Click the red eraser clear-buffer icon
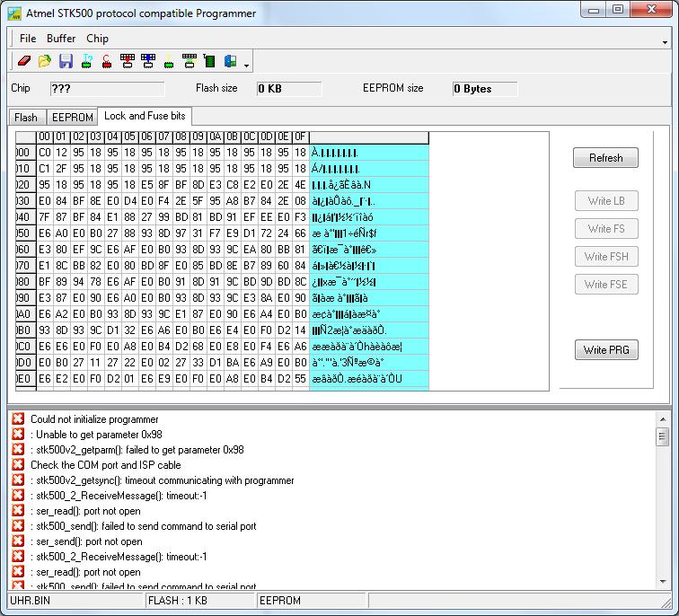The height and width of the screenshot is (616, 679). pyautogui.click(x=24, y=61)
